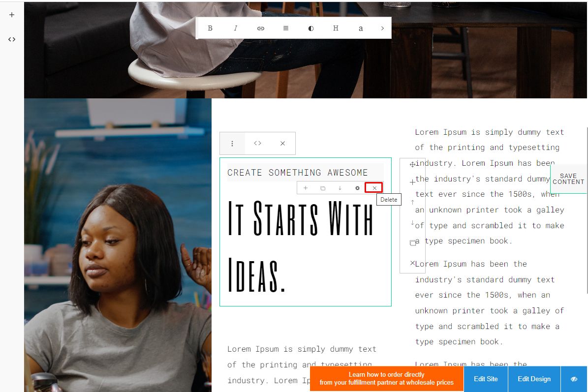The image size is (588, 392).
Task: Close the block toolbar with the X
Action: tap(283, 144)
